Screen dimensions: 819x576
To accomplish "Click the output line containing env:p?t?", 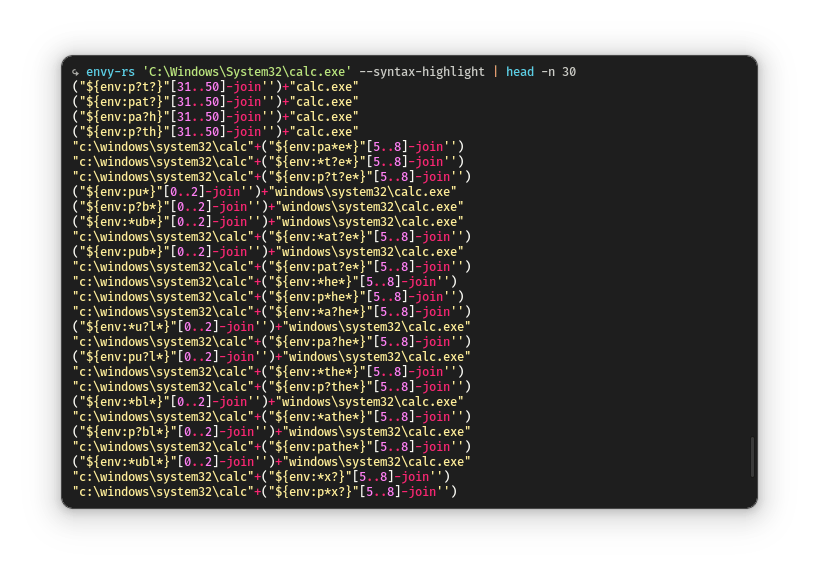I will click(215, 87).
